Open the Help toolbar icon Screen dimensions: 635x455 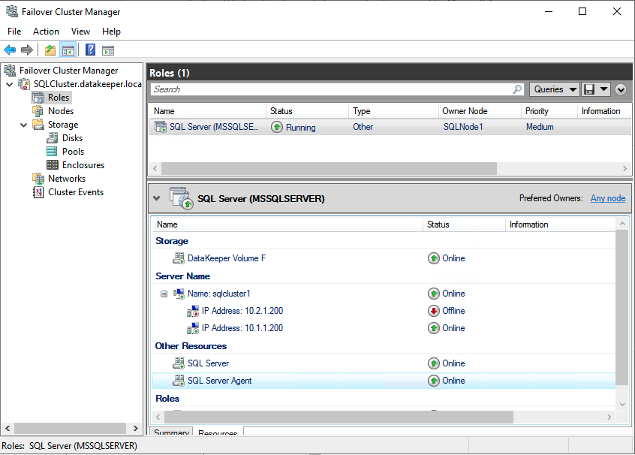tap(90, 50)
